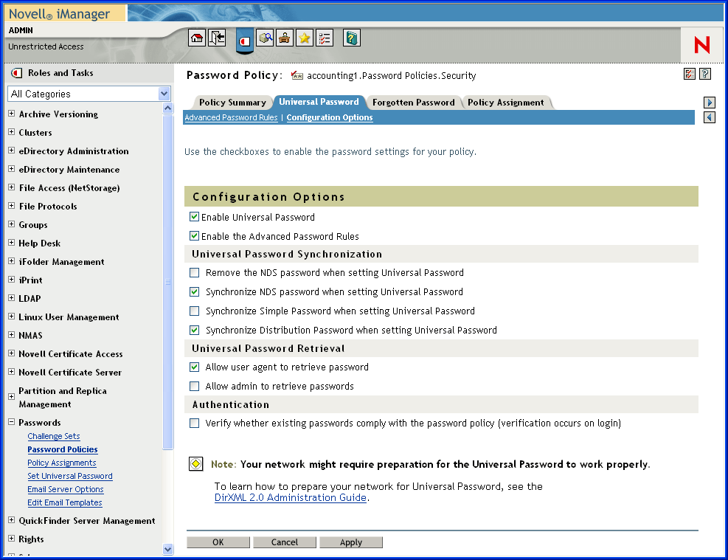The image size is (728, 560).
Task: Open the Preferences checklist toolbar icon
Action: [x=325, y=38]
